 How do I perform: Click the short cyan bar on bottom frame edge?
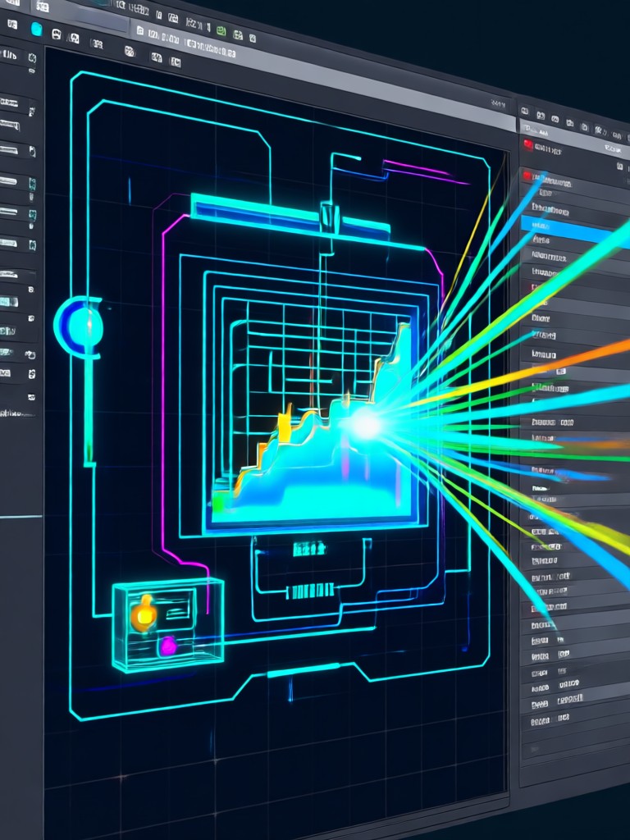click(x=304, y=670)
